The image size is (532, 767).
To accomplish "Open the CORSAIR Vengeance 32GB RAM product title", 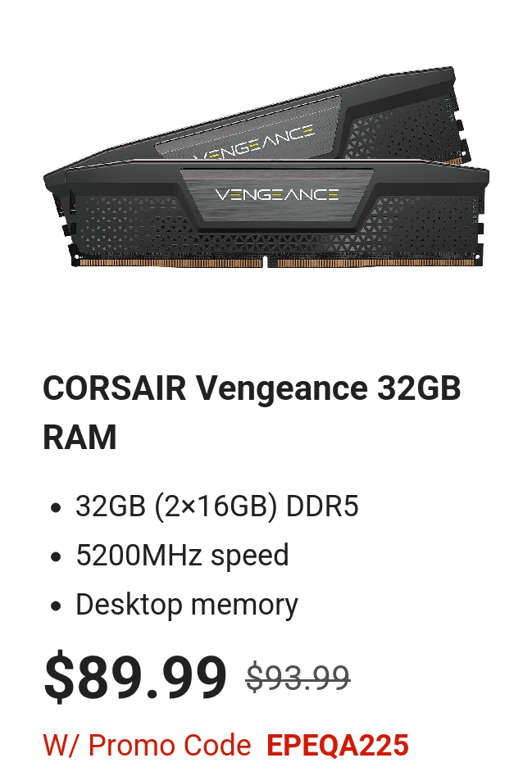I will point(252,412).
